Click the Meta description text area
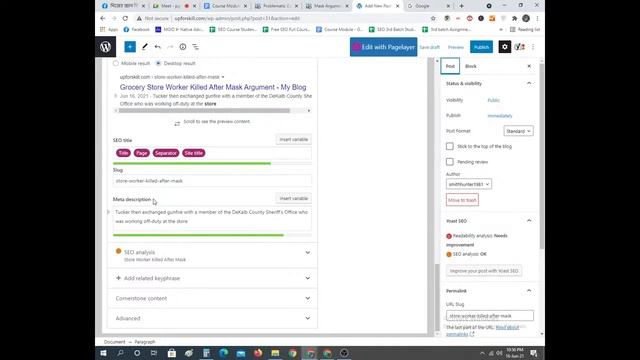This screenshot has width=640, height=360. (x=212, y=218)
